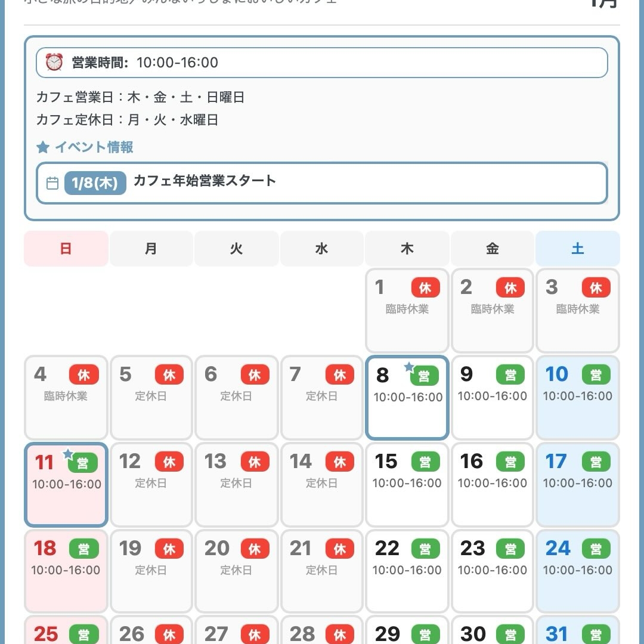Click the 休 badge on January 26
The image size is (644, 644).
[x=170, y=635]
